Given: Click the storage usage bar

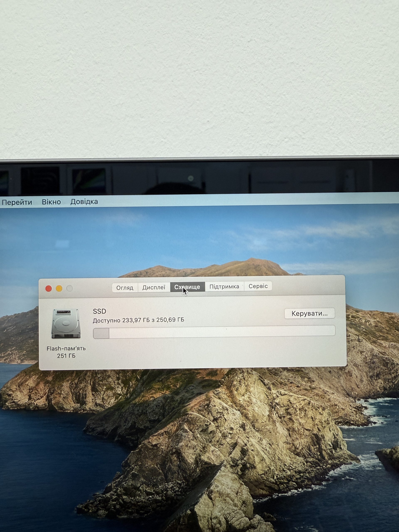Looking at the screenshot, I should (214, 332).
